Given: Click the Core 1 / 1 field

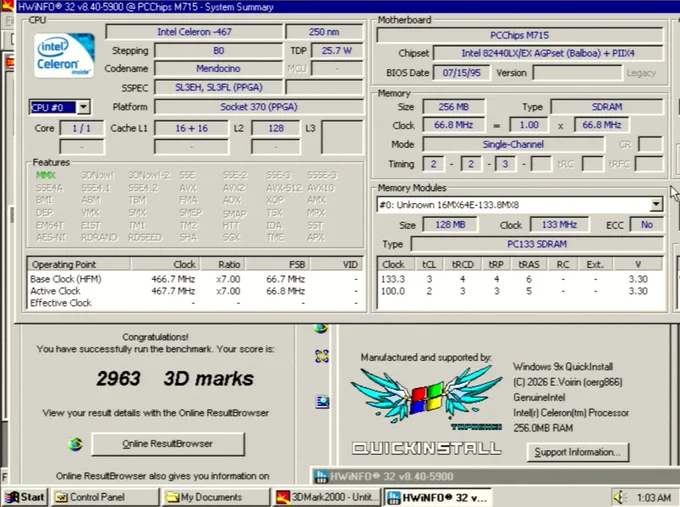Looking at the screenshot, I should click(x=82, y=128).
